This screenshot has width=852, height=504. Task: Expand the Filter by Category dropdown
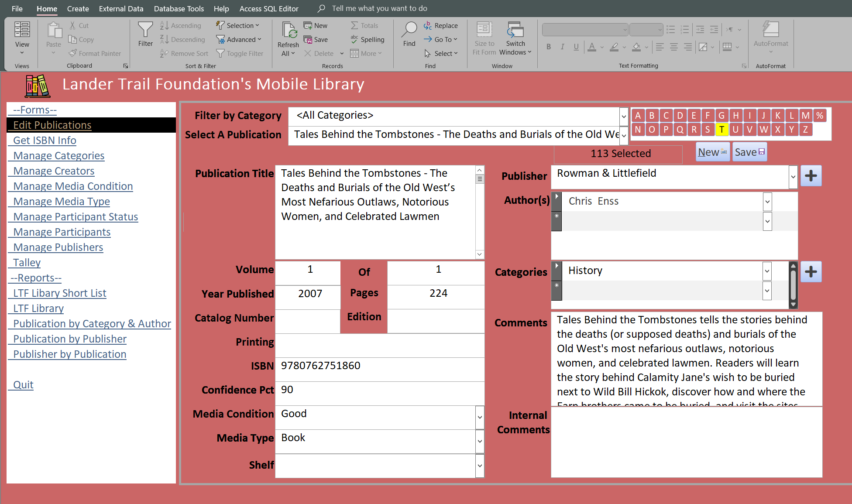[x=623, y=116]
